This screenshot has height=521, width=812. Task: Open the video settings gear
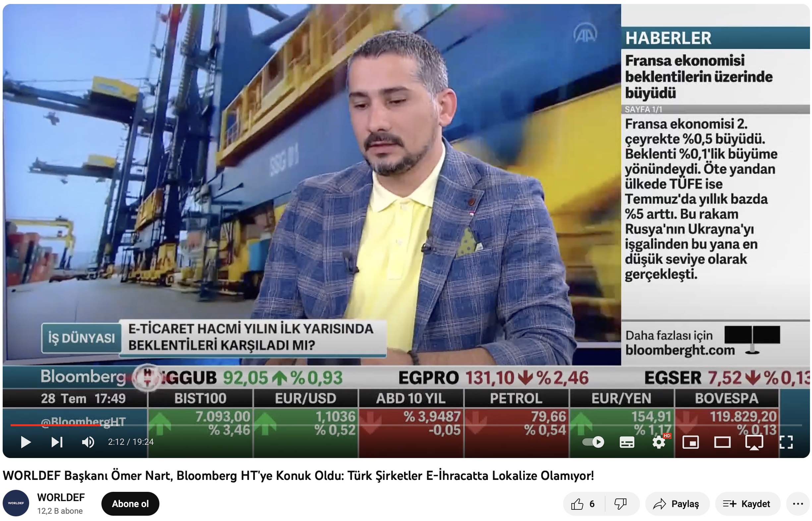(x=659, y=442)
